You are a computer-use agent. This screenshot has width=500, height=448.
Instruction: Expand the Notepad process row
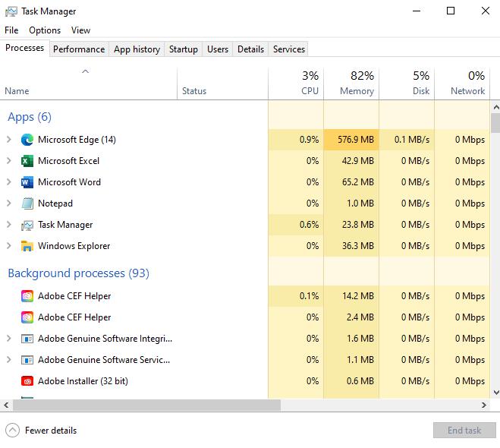coord(9,203)
